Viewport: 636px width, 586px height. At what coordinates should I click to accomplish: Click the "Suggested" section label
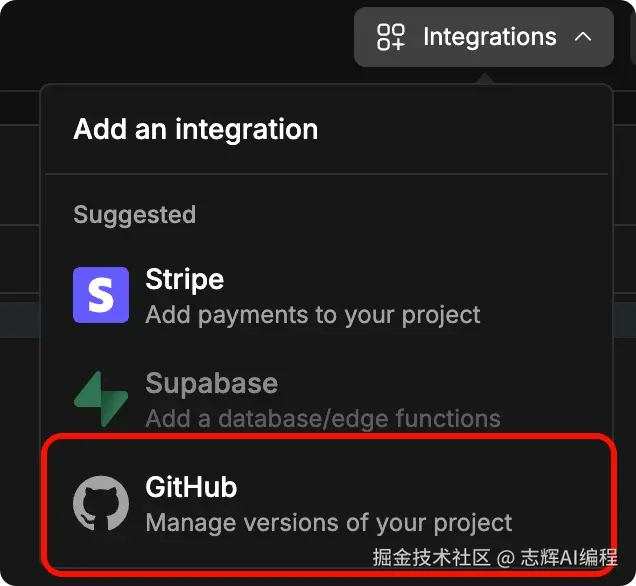(134, 214)
